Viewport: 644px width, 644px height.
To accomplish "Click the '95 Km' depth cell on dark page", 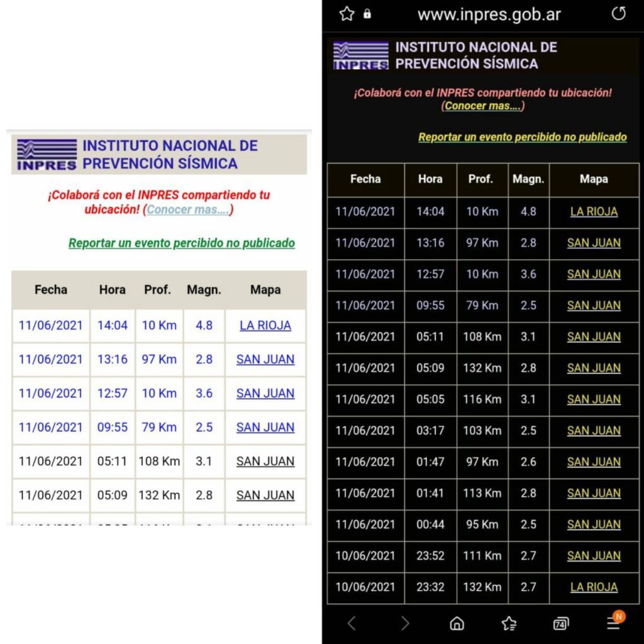I will [x=482, y=525].
